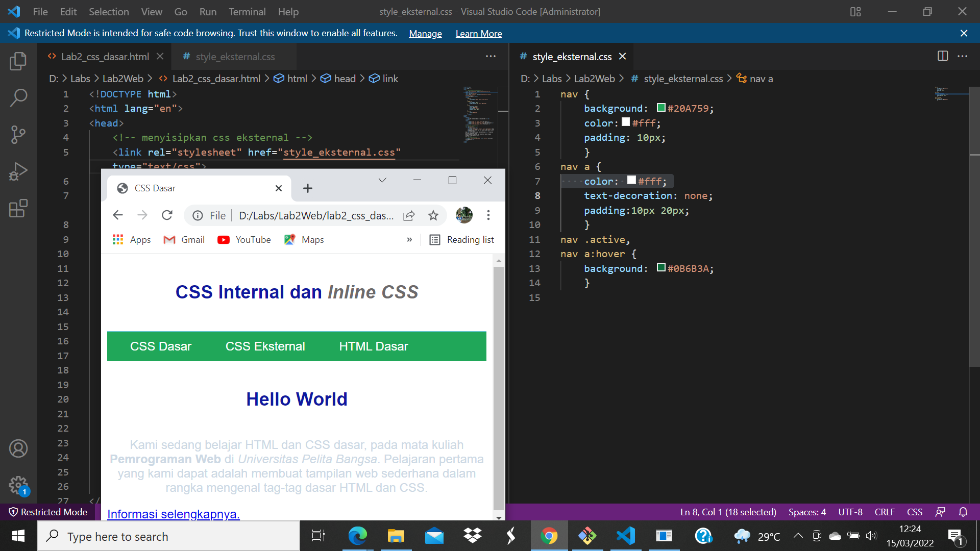Screen dimensions: 980x551
Task: Reload the page in the browser
Action: (167, 215)
